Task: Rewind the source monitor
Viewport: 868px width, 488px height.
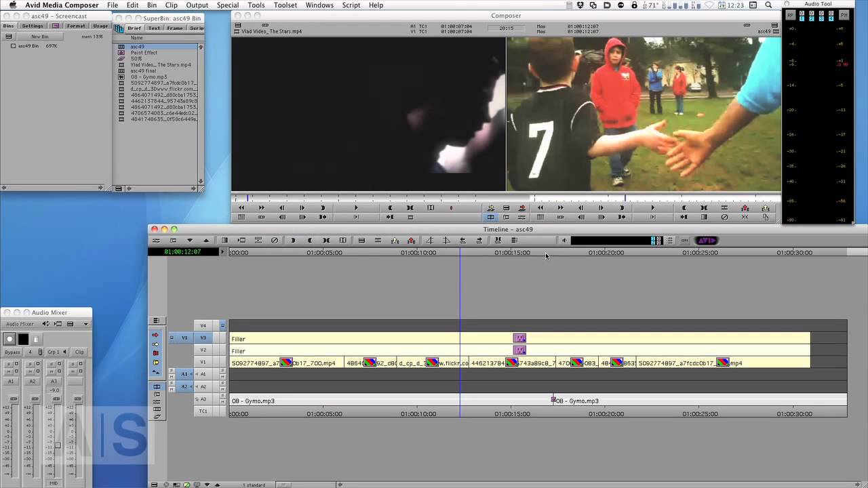Action: coord(241,208)
